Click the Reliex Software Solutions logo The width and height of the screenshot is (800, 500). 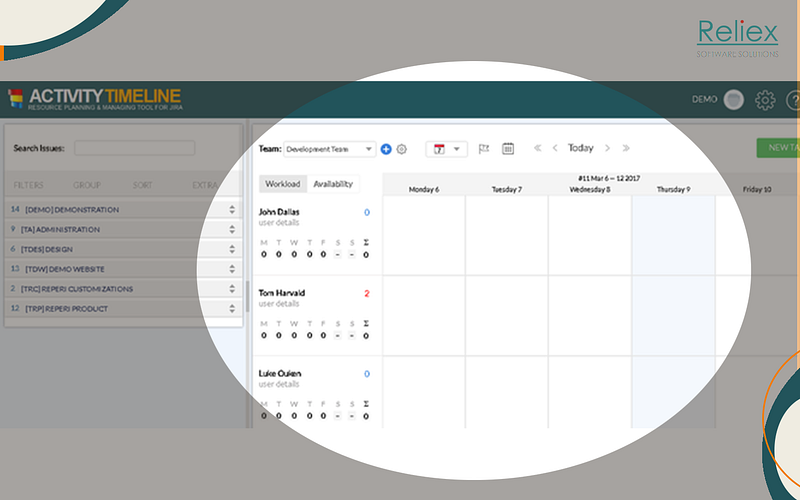738,38
